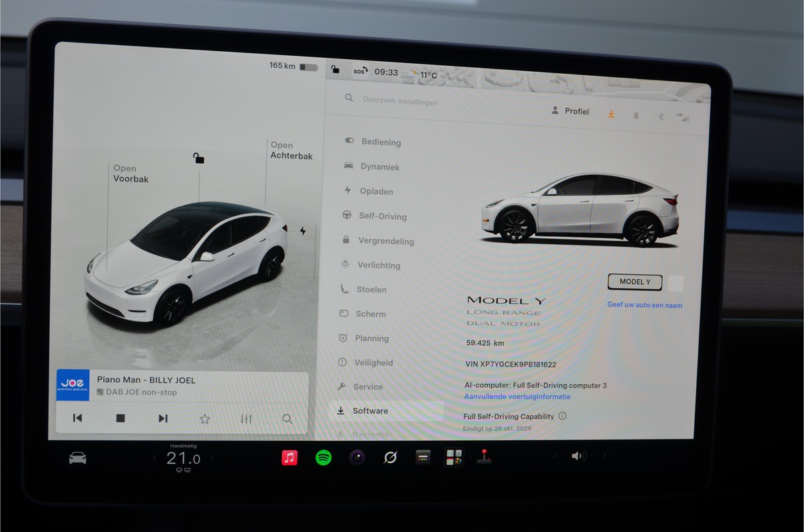Lower volume with left chevron
The height and width of the screenshot is (532, 804).
554,456
